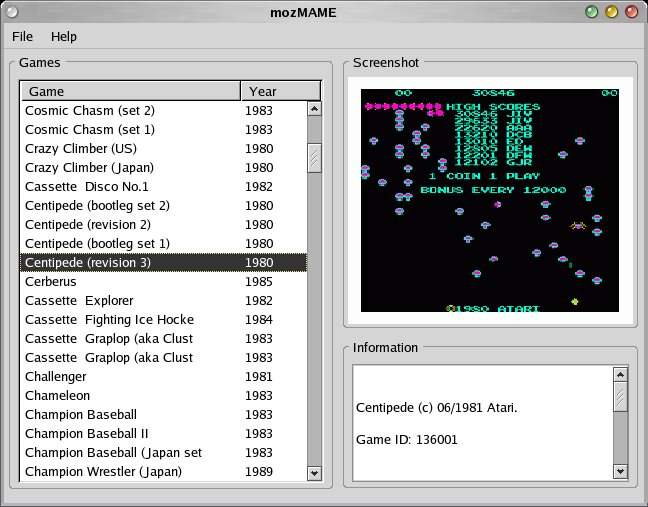648x507 pixels.
Task: Close mozMAME with red button
Action: pyautogui.click(x=631, y=12)
